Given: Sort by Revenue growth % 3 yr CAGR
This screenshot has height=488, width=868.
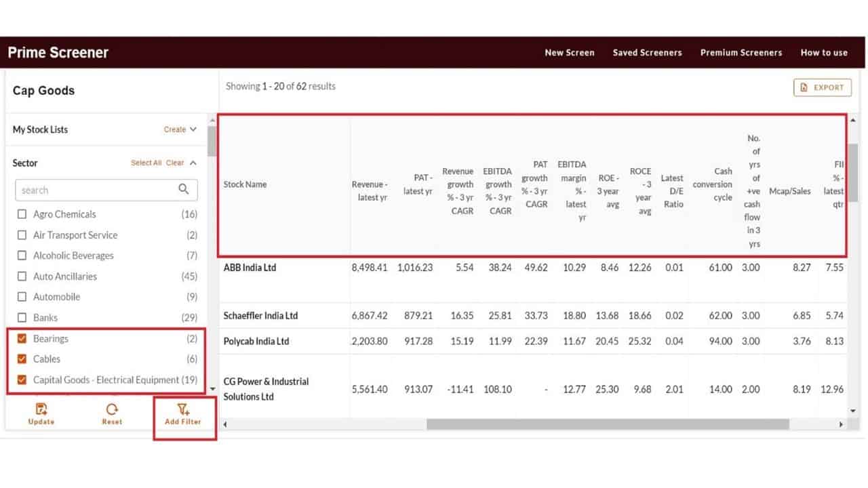Looking at the screenshot, I should coord(458,190).
